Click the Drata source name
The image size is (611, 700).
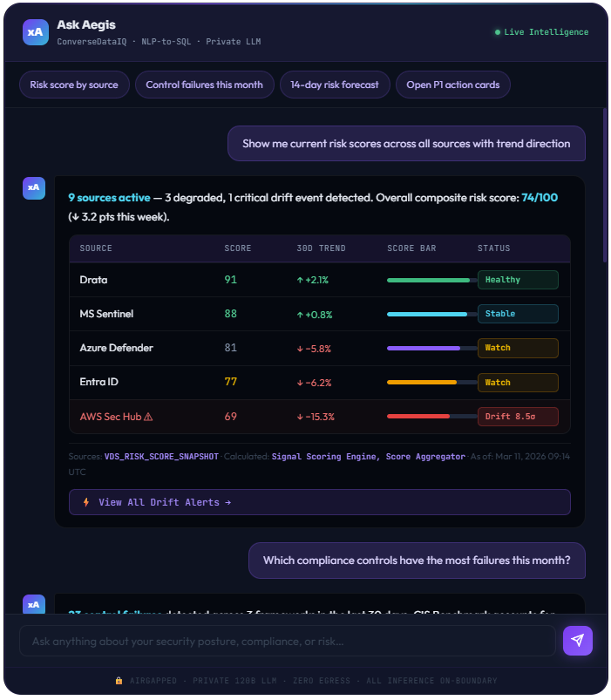[93, 280]
